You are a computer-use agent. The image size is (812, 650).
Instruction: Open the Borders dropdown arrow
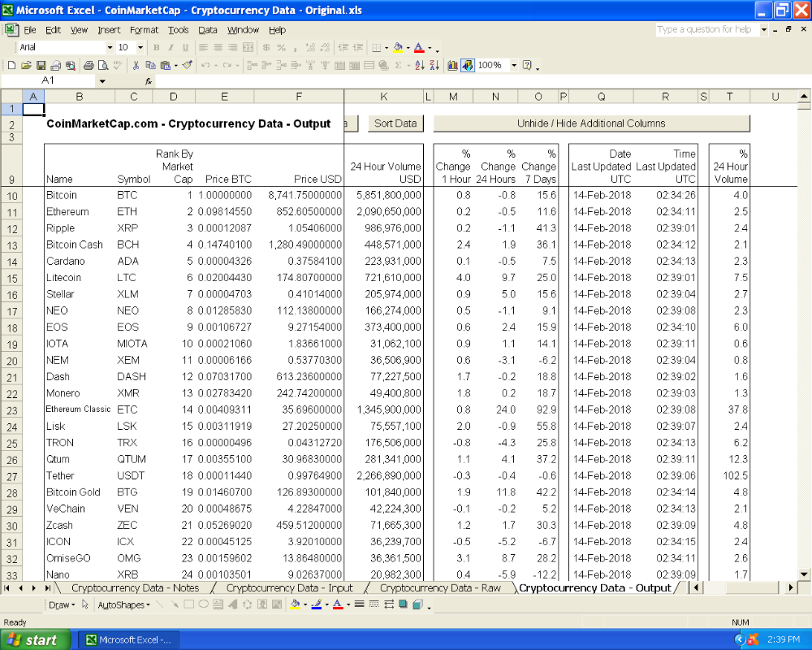click(x=387, y=48)
